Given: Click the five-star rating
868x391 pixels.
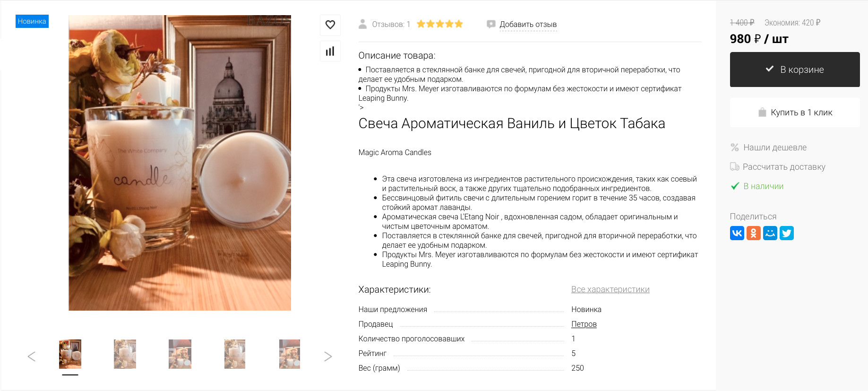Looking at the screenshot, I should [x=440, y=24].
